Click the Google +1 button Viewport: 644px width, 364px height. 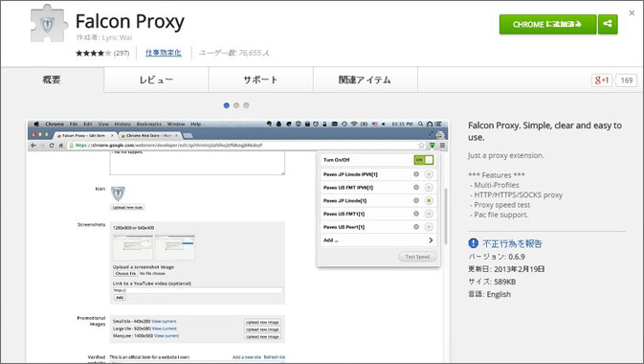coord(602,80)
